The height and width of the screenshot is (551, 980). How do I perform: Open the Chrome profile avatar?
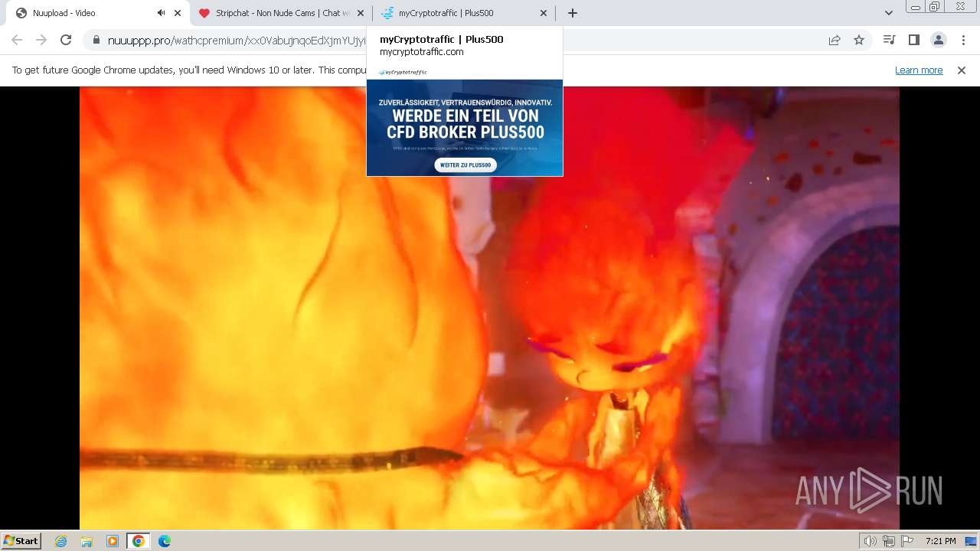938,40
